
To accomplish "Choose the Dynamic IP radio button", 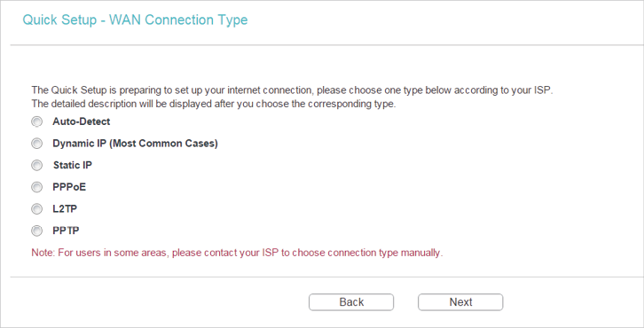I will pyautogui.click(x=37, y=144).
